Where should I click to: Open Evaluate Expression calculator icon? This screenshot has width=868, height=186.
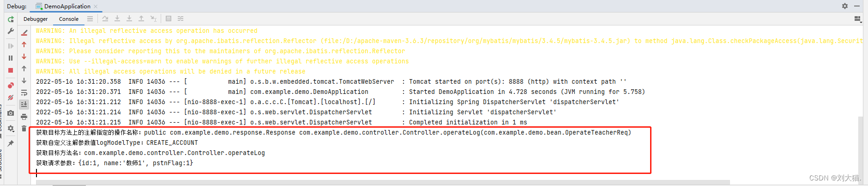coord(169,19)
